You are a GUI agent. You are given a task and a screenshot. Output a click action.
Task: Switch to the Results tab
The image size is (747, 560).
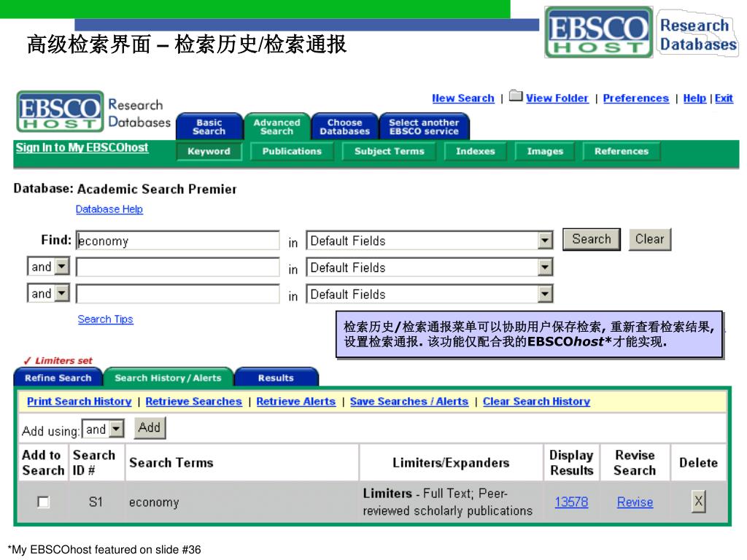(x=276, y=377)
